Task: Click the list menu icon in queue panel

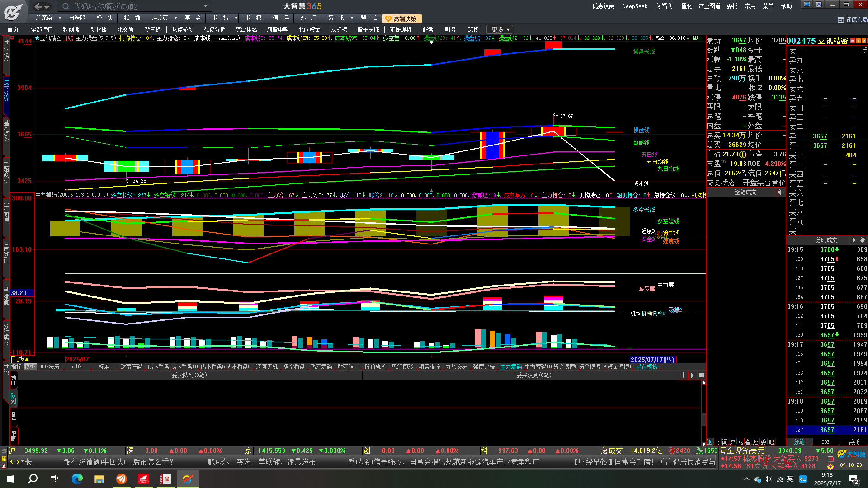Action: pos(702,375)
